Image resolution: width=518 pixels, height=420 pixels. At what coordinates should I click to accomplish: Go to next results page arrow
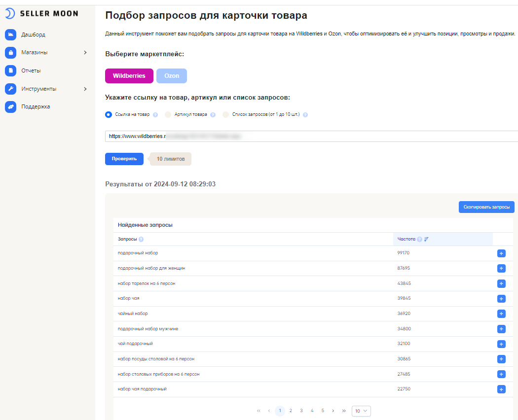pos(333,411)
